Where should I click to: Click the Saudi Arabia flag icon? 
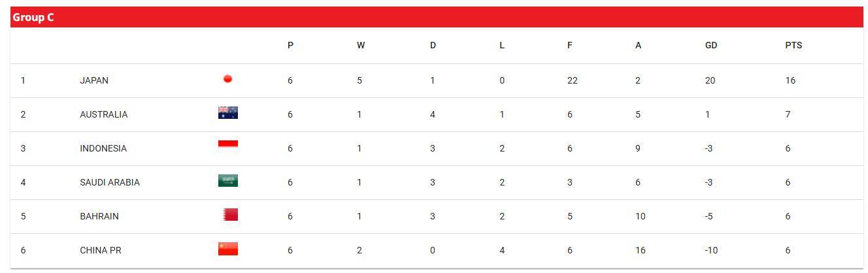click(x=228, y=181)
